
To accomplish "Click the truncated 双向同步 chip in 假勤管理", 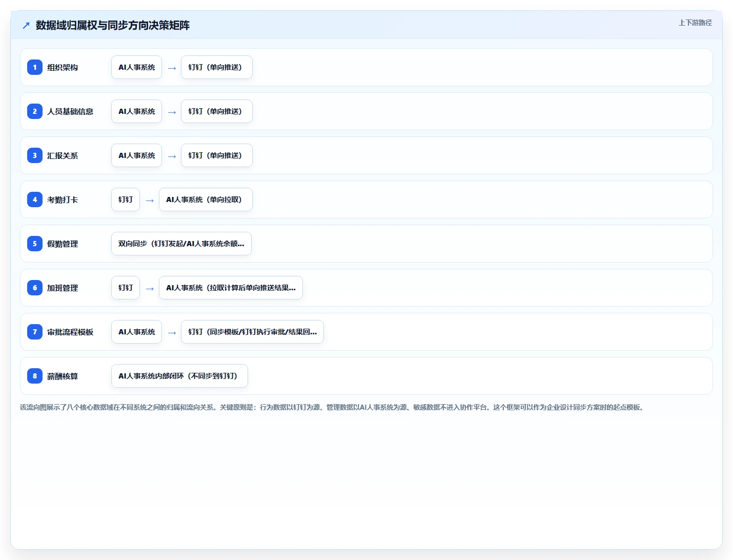I will click(x=181, y=244).
